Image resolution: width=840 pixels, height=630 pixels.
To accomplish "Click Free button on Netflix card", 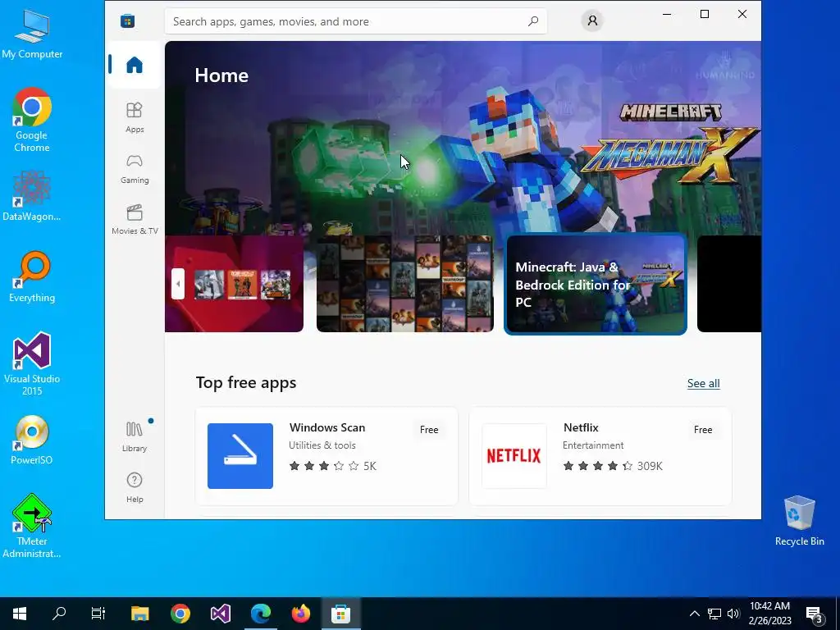I will [703, 430].
